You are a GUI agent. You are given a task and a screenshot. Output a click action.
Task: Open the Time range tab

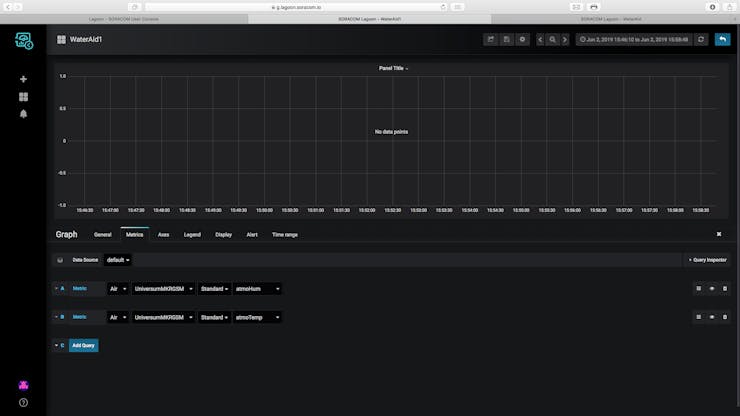tap(285, 235)
